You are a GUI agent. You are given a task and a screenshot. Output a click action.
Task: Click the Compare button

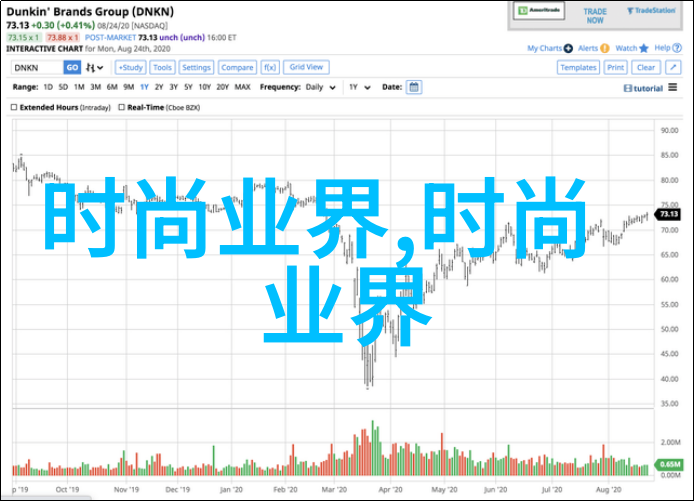237,67
